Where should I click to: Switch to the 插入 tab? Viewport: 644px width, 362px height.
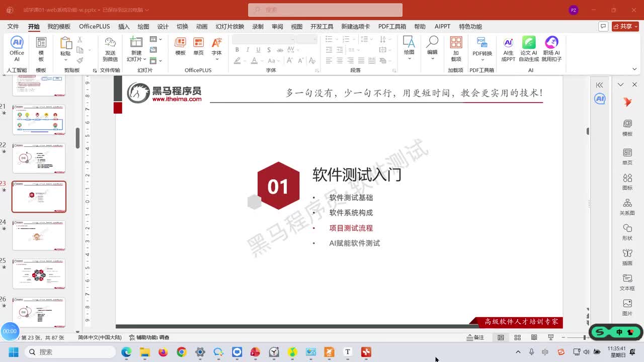coord(124,27)
